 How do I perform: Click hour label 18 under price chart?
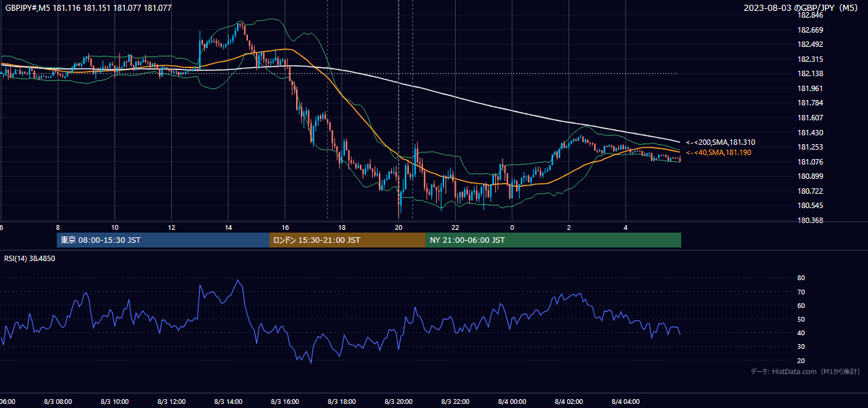point(342,228)
